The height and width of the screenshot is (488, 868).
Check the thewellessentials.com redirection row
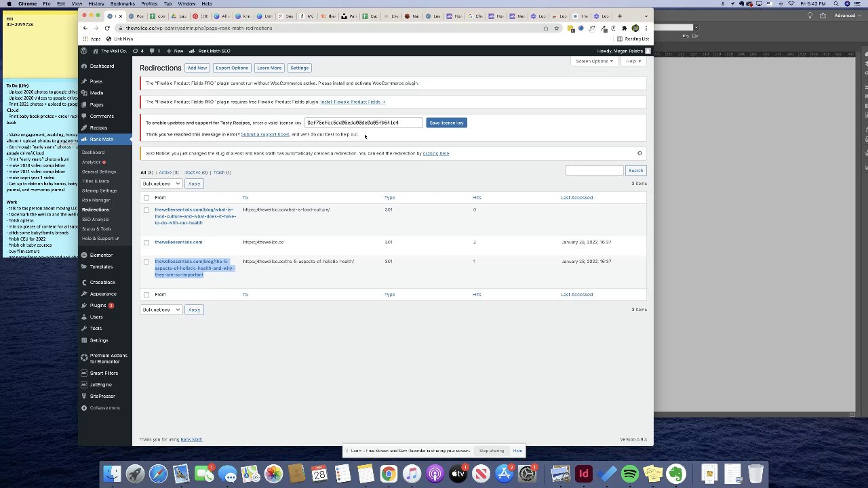click(146, 243)
